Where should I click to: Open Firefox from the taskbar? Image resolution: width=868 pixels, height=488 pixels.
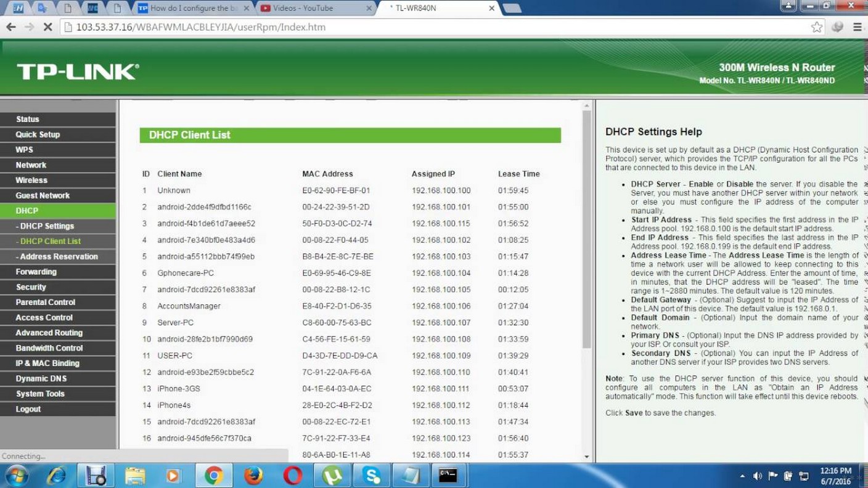coord(253,476)
